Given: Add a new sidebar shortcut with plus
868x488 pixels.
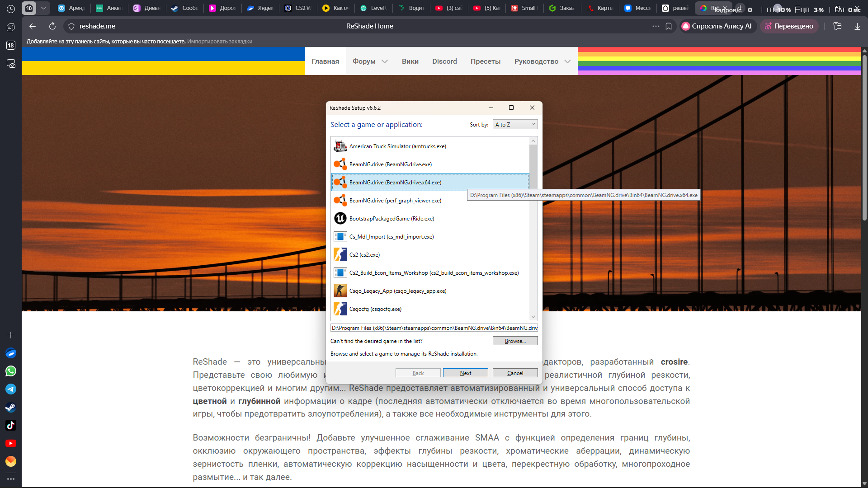Looking at the screenshot, I should coord(11,335).
